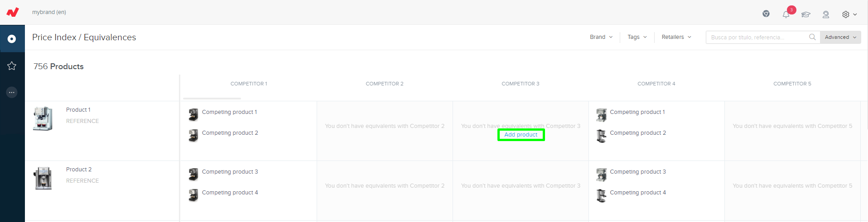
Task: Open the Retailers filter dropdown
Action: (x=676, y=37)
